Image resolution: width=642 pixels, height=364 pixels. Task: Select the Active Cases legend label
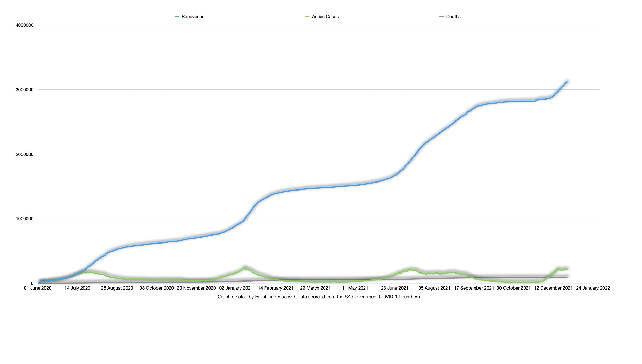pyautogui.click(x=325, y=17)
